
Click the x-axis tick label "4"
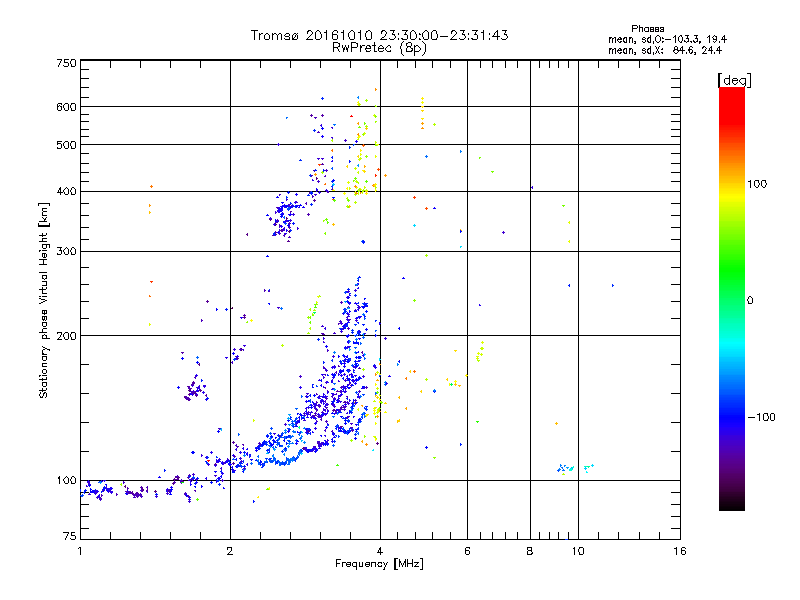[380, 551]
